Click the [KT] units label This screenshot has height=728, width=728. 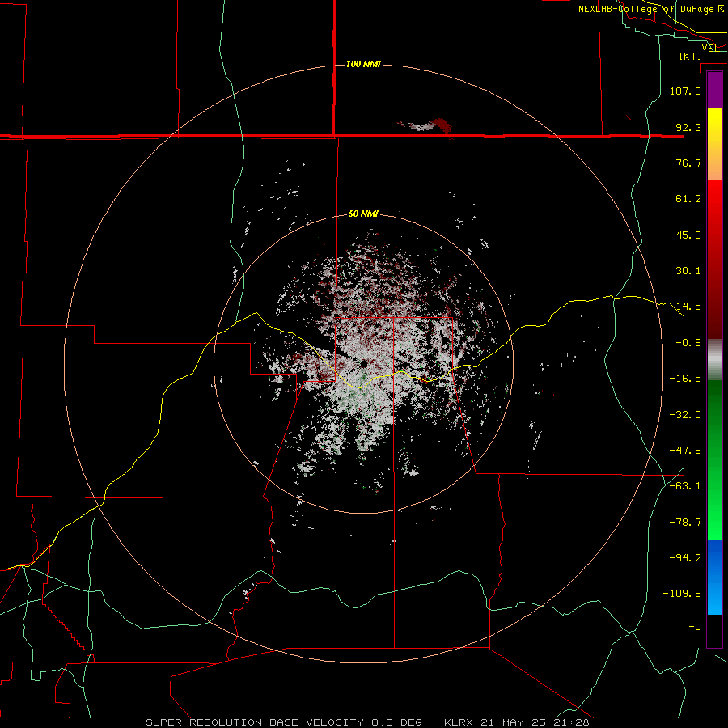pyautogui.click(x=691, y=56)
